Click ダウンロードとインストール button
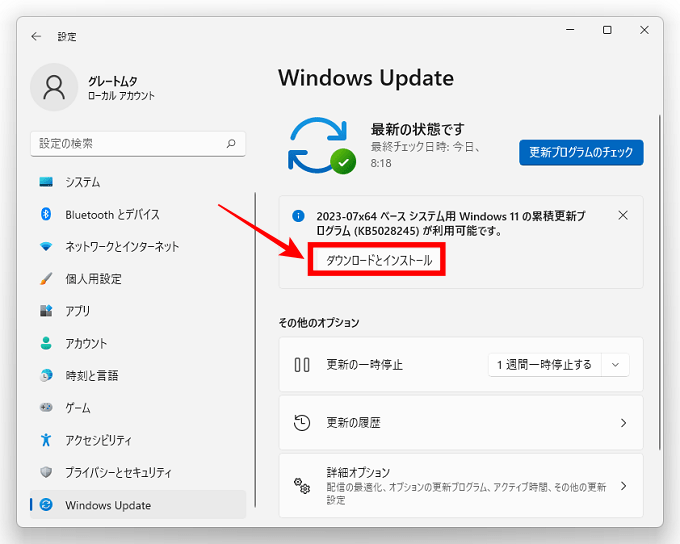The height and width of the screenshot is (544, 680). point(379,260)
